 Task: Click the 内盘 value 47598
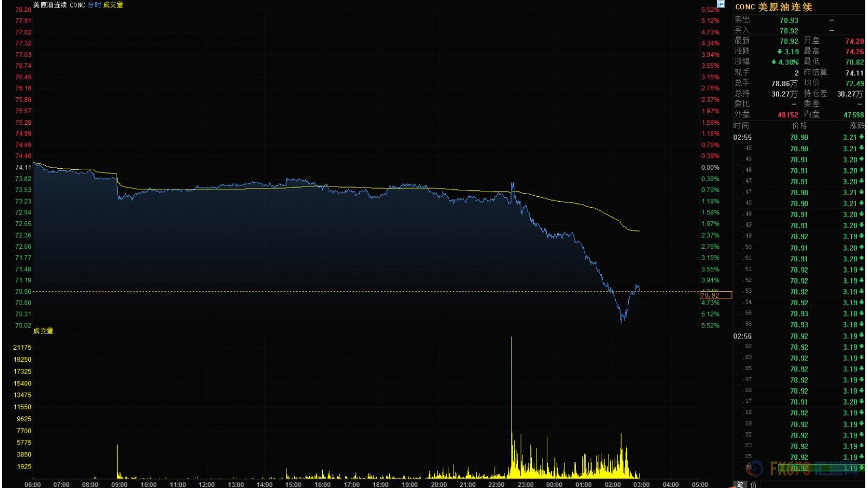(854, 115)
